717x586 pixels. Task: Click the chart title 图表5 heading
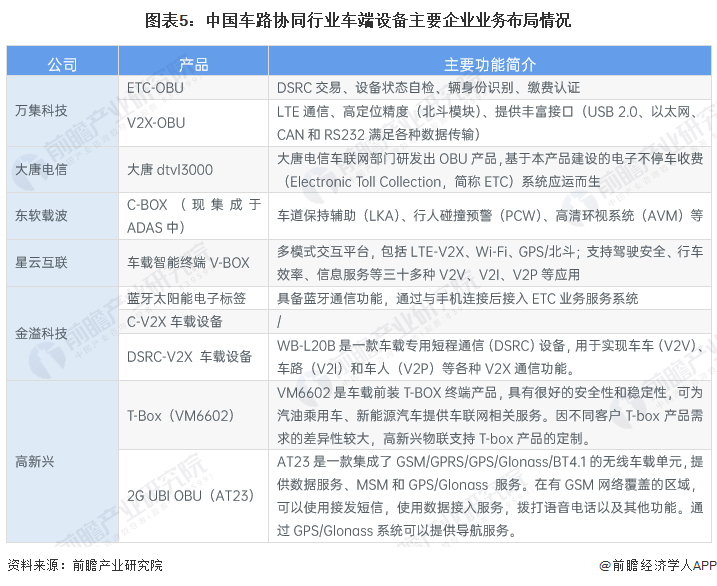coord(358,19)
